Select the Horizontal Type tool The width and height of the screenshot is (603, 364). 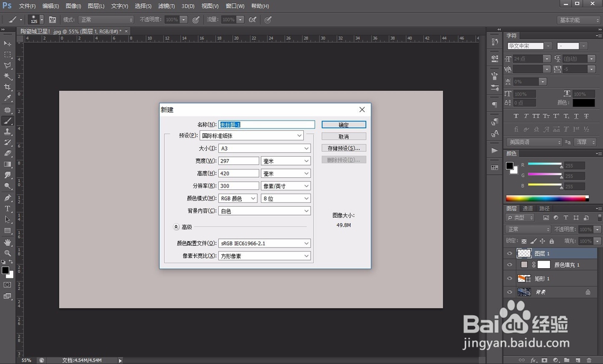(x=7, y=209)
